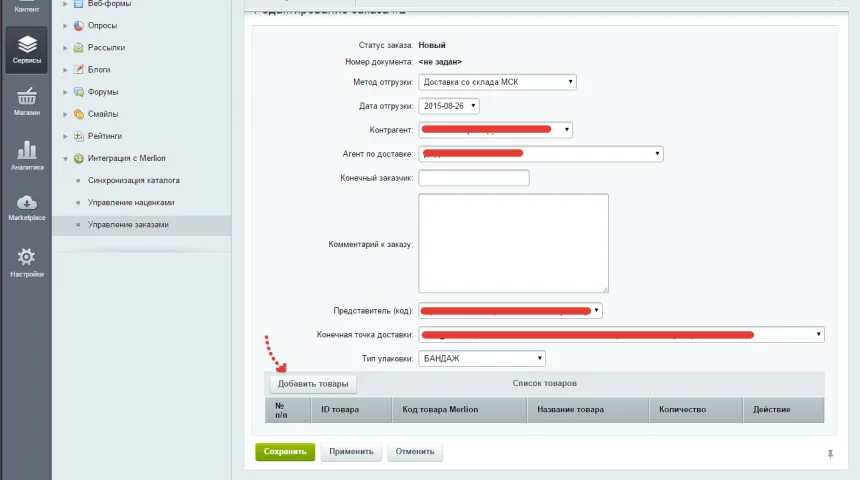860x480 pixels.
Task: Click the Опросы pie chart icon
Action: (78, 25)
